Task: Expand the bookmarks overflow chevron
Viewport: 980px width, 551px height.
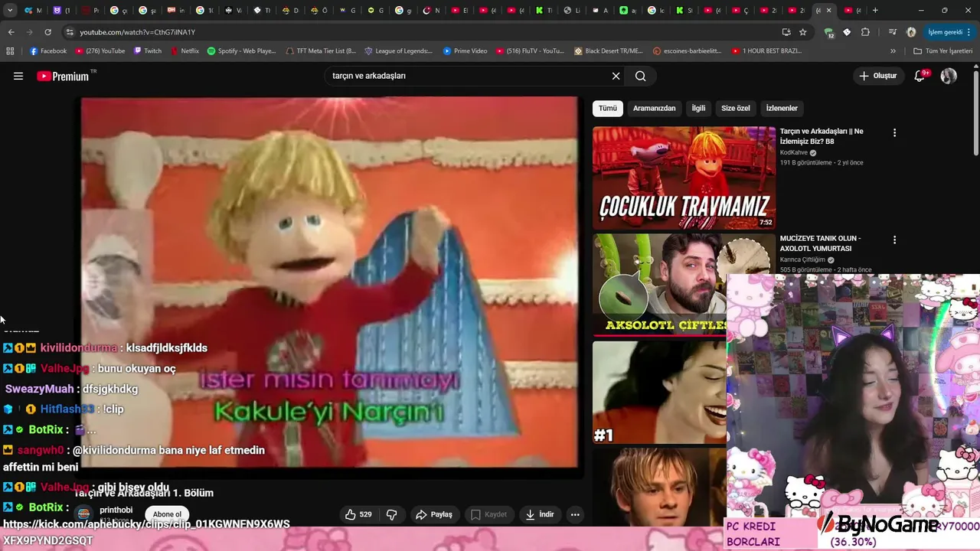Action: (893, 51)
